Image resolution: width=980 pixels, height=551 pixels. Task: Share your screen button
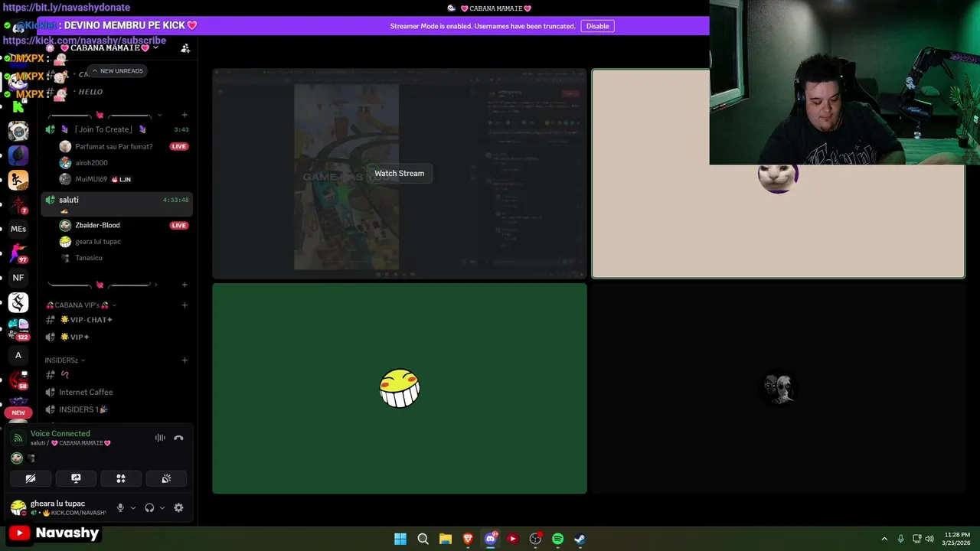[x=76, y=478]
